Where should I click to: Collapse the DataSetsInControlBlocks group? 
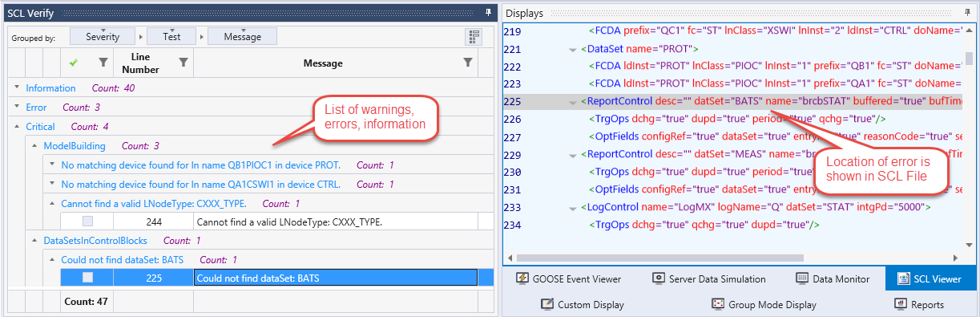pos(34,241)
